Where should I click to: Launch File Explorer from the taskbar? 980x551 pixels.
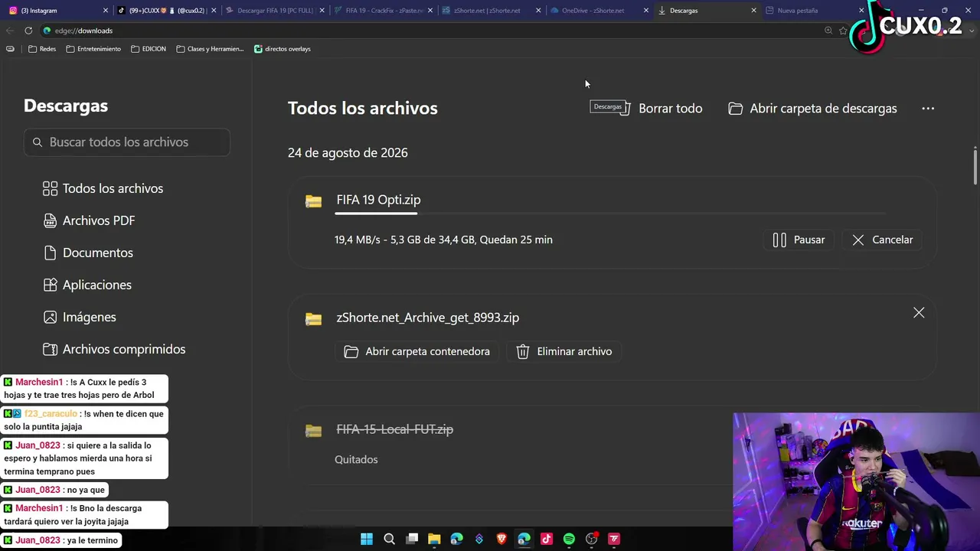point(434,539)
